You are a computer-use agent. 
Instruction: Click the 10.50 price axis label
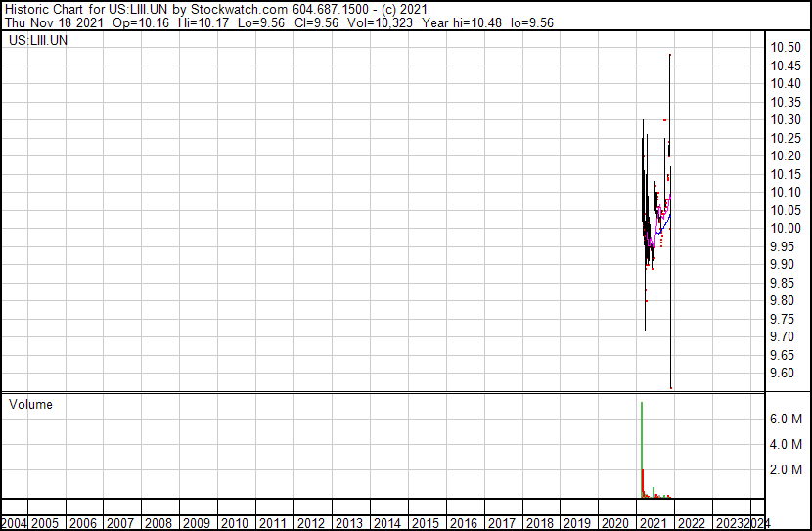[786, 48]
